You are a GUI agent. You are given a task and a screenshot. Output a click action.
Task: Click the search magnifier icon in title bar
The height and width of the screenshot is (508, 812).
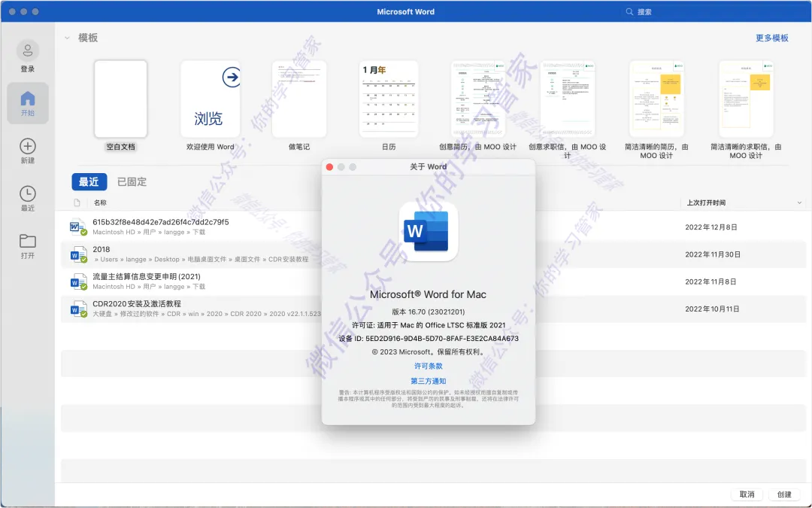(x=629, y=11)
